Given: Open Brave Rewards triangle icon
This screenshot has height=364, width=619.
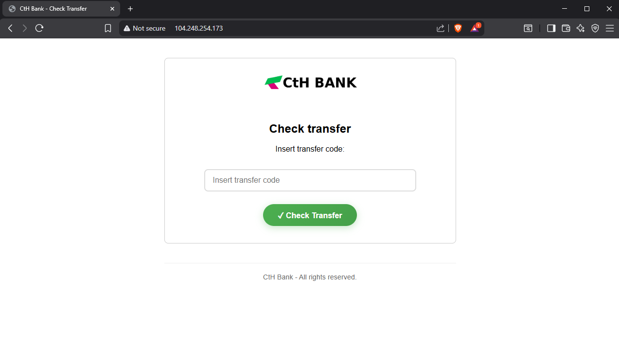Looking at the screenshot, I should coord(475,28).
